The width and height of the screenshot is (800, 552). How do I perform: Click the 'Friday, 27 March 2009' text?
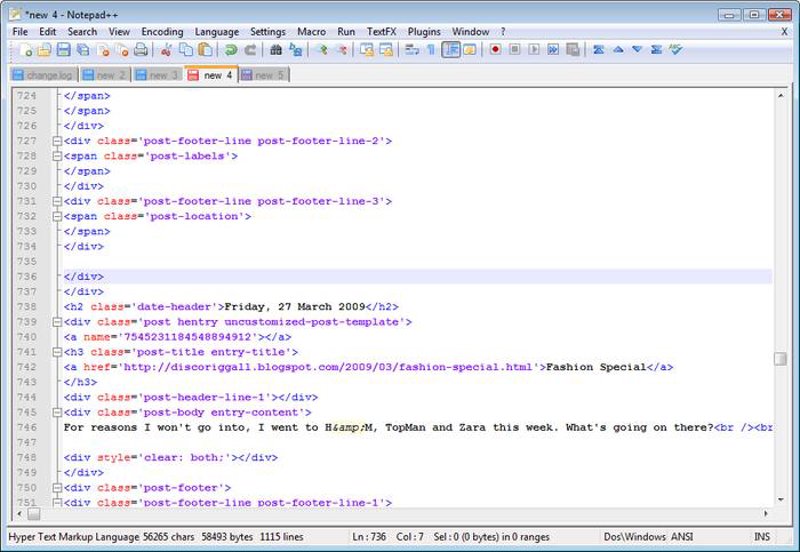(x=295, y=307)
